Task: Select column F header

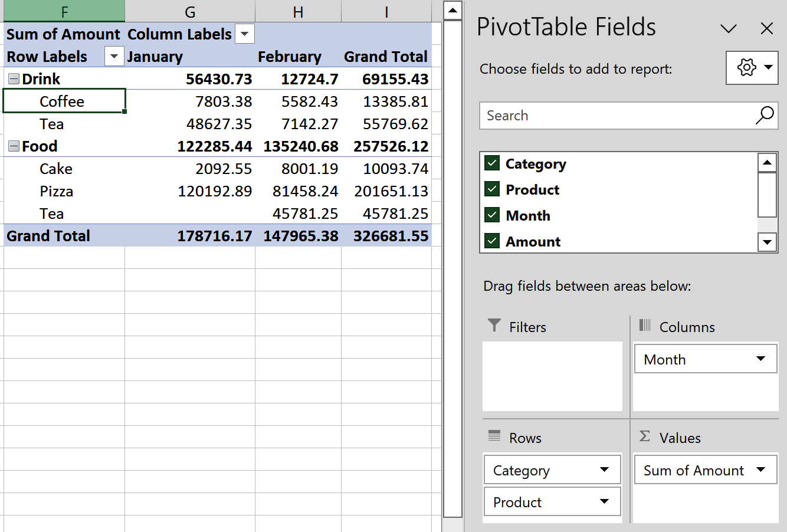Action: (64, 11)
